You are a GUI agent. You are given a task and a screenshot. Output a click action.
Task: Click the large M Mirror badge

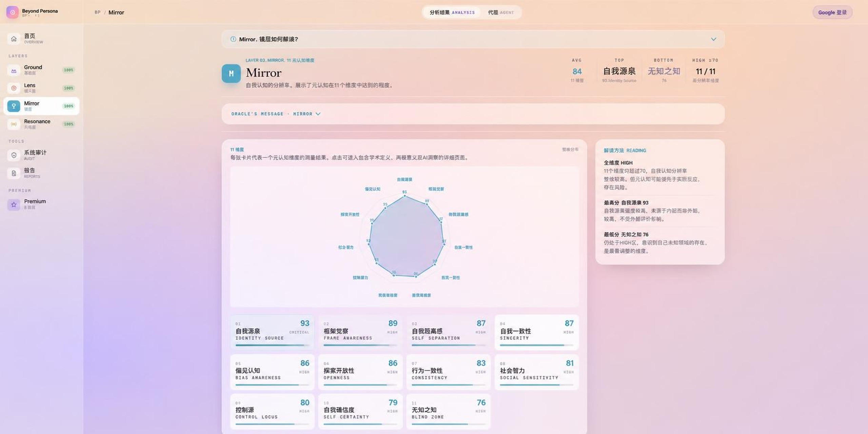point(231,74)
